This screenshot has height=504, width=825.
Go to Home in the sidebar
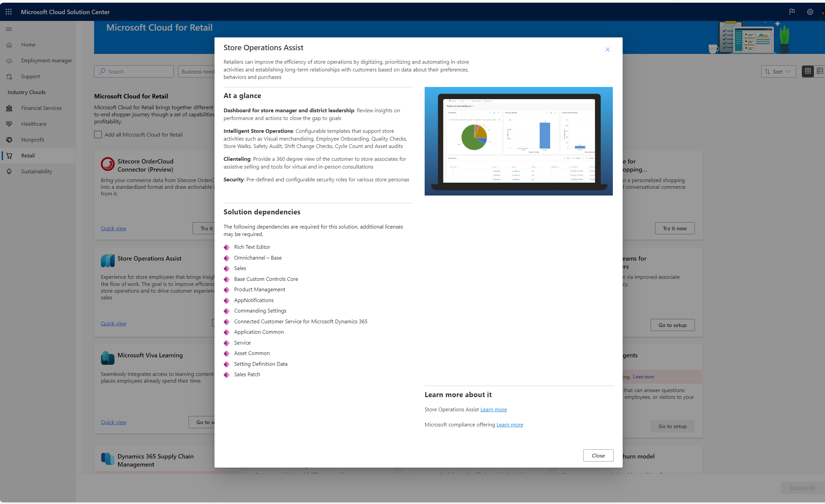pyautogui.click(x=28, y=45)
